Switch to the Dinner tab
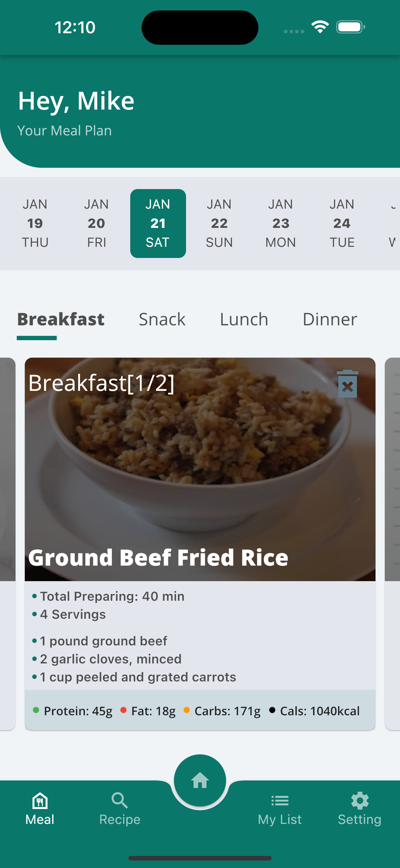The height and width of the screenshot is (868, 400). 330,319
